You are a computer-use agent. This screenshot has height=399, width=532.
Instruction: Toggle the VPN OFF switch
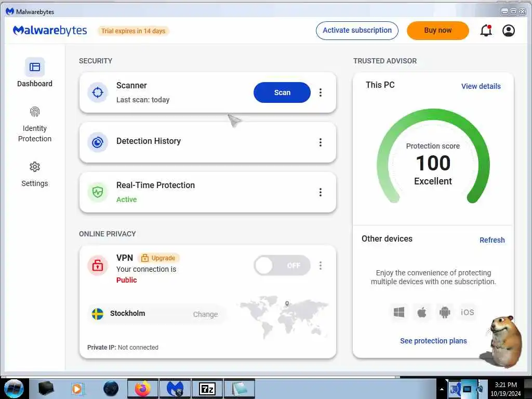click(282, 265)
